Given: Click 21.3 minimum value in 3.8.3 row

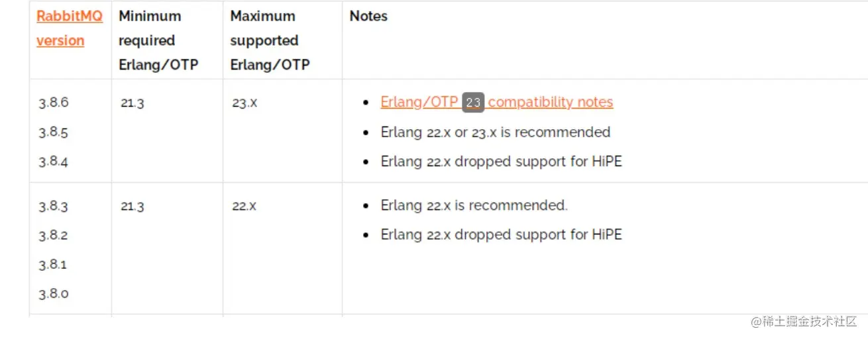Looking at the screenshot, I should (x=133, y=206).
